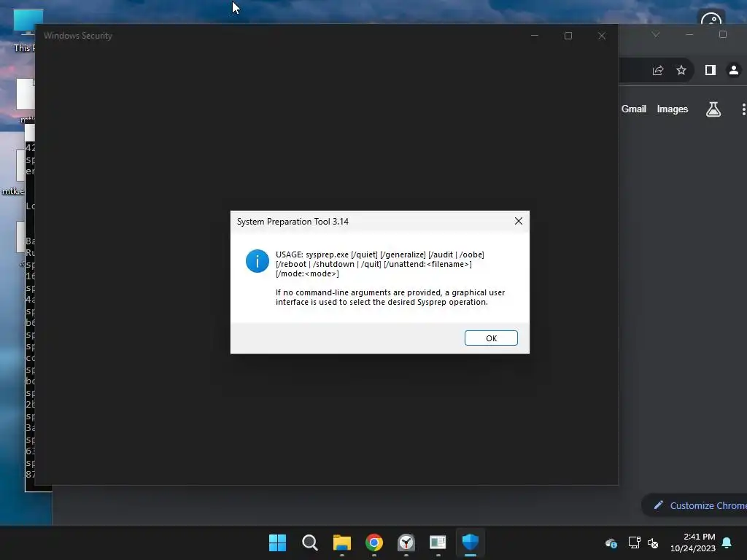Open Search Labs flask icon in Chrome

point(713,109)
